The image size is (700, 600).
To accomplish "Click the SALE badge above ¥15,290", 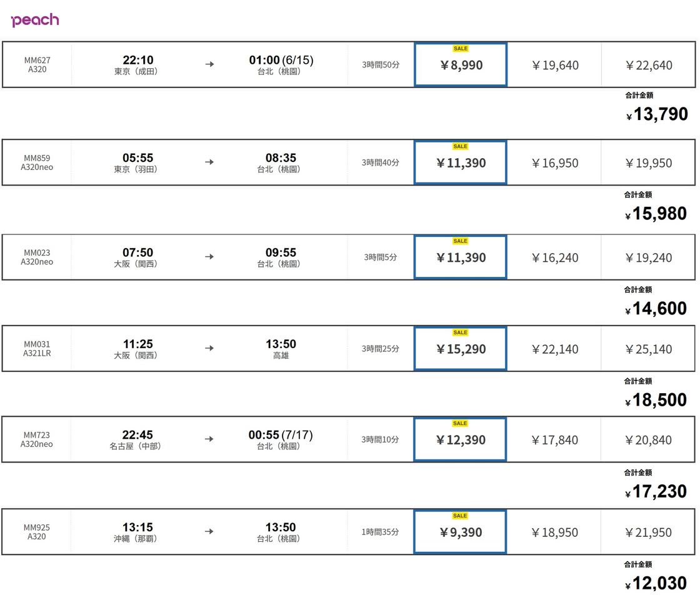I will click(460, 332).
